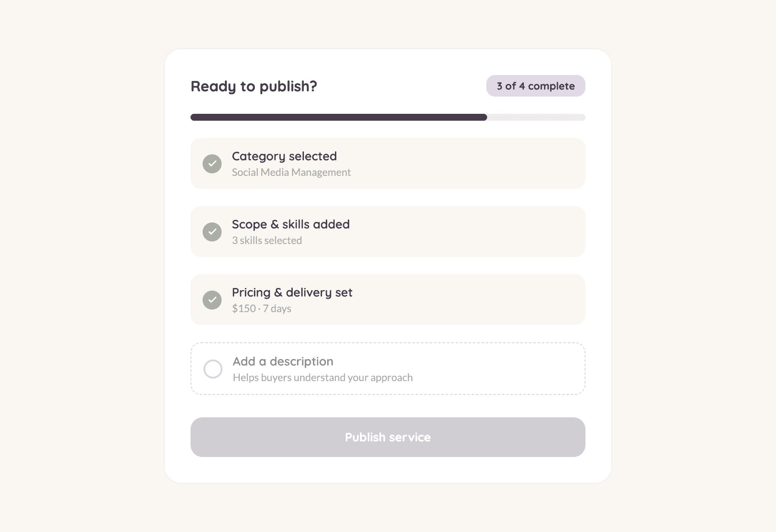776x532 pixels.
Task: Click the Pricing & delivery checkmark icon
Action: click(x=212, y=300)
